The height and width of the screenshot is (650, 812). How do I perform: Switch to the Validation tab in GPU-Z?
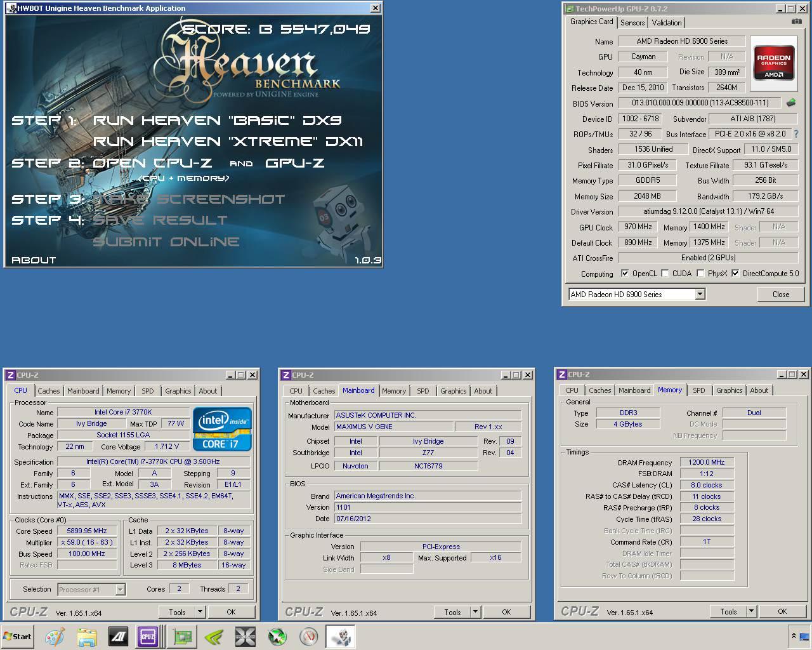pos(667,23)
